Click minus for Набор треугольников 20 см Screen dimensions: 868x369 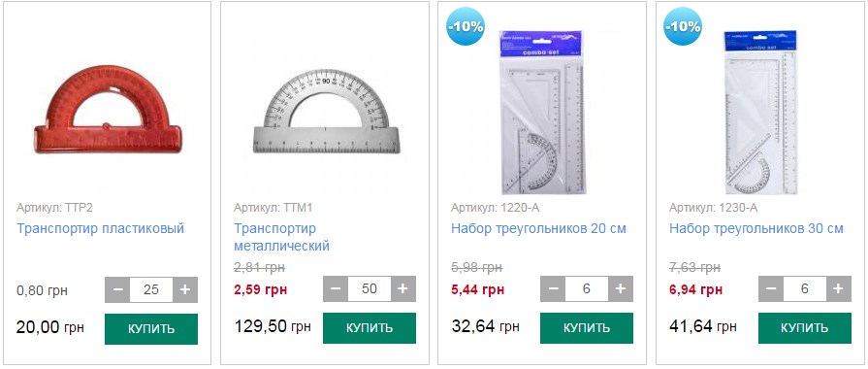(553, 289)
